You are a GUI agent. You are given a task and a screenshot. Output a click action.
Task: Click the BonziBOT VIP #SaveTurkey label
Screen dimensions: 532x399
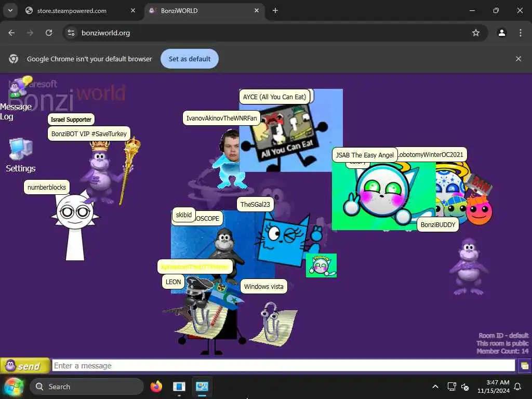(x=89, y=134)
